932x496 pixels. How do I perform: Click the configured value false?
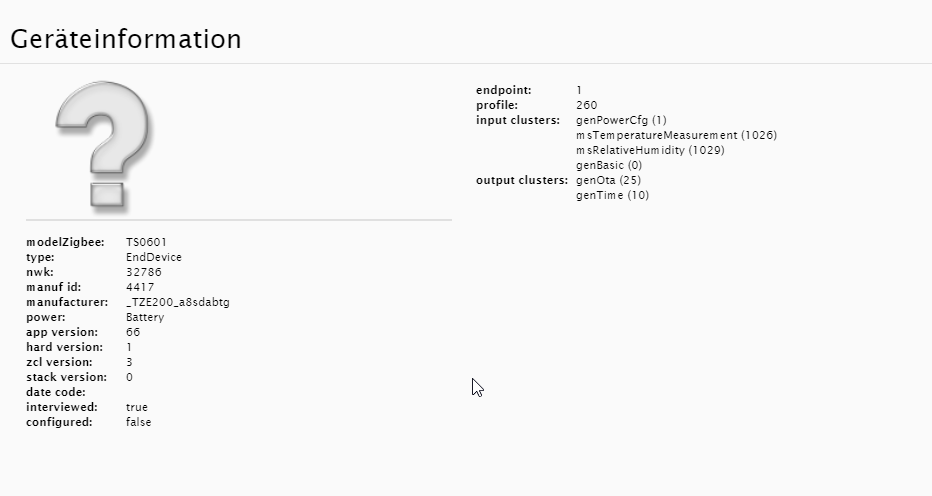tap(138, 422)
